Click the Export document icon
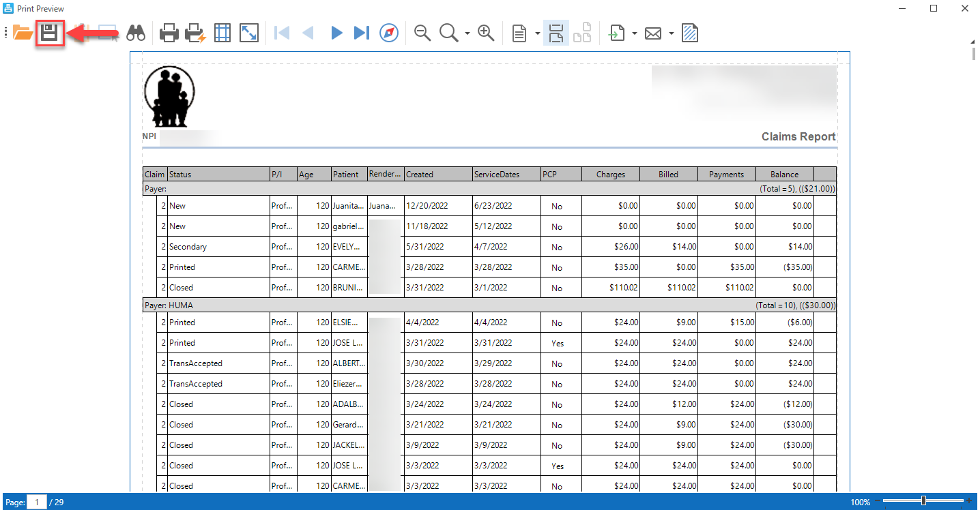The image size is (980, 510). pos(618,33)
